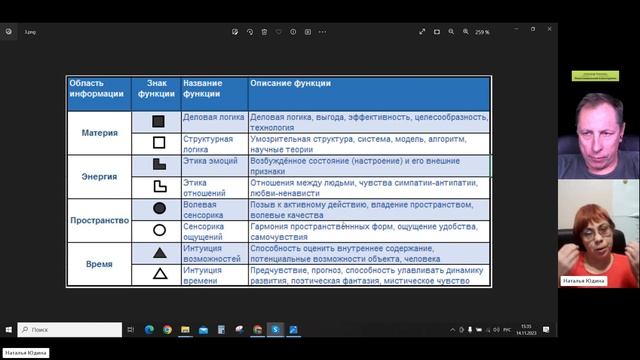Click the Волевая сенсорика cell
The height and width of the screenshot is (360, 640).
[x=214, y=209]
